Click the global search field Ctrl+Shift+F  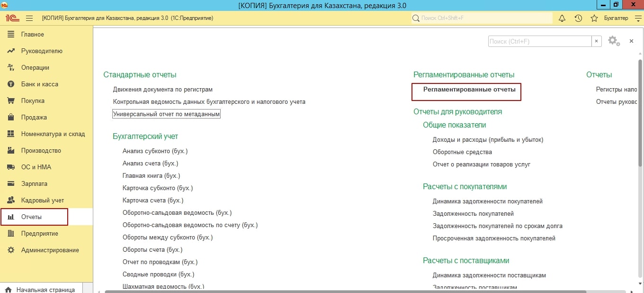(483, 18)
